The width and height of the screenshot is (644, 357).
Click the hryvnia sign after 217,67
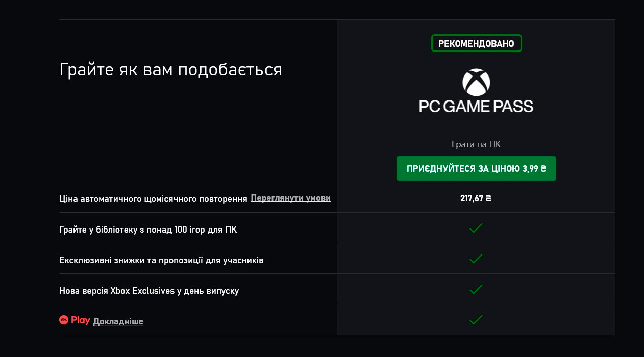pos(488,198)
